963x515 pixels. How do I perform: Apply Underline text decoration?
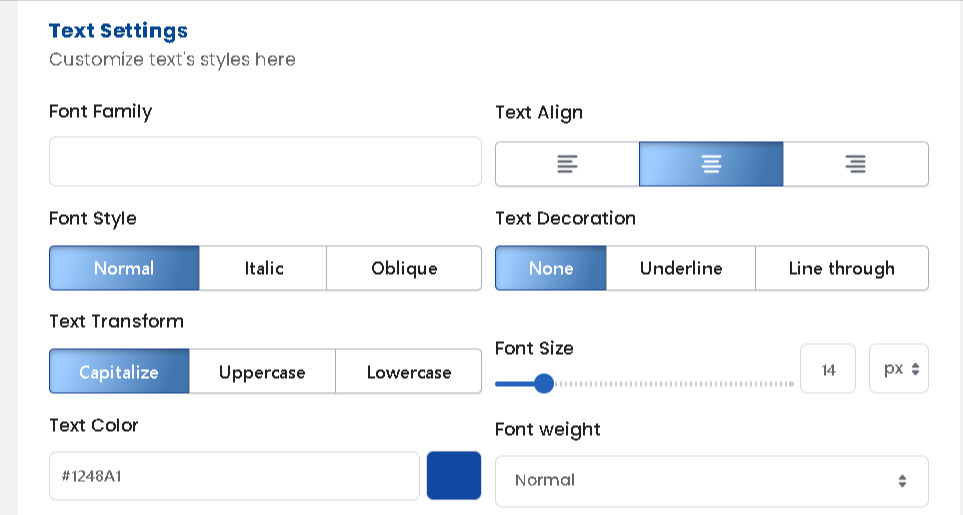(x=680, y=268)
